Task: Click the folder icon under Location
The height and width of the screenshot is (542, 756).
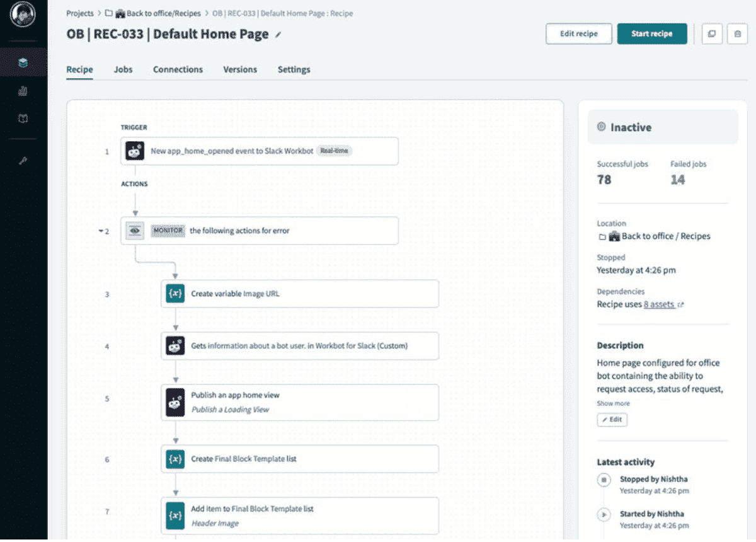Action: (x=602, y=237)
